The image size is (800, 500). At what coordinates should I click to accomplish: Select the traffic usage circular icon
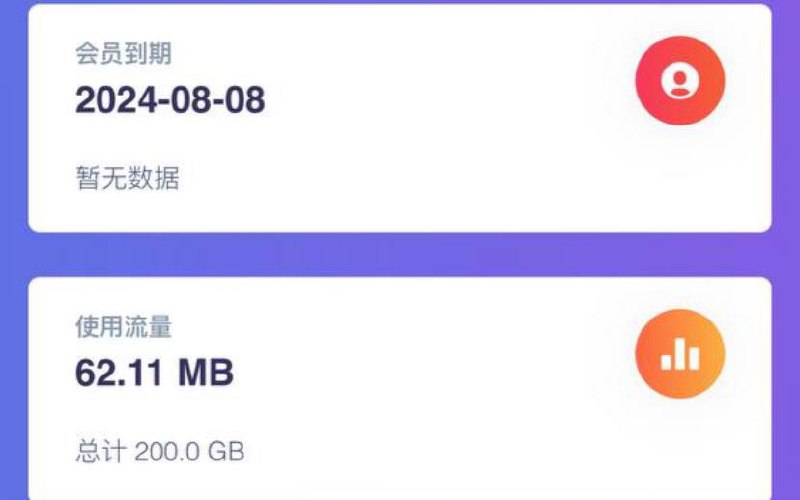point(680,354)
